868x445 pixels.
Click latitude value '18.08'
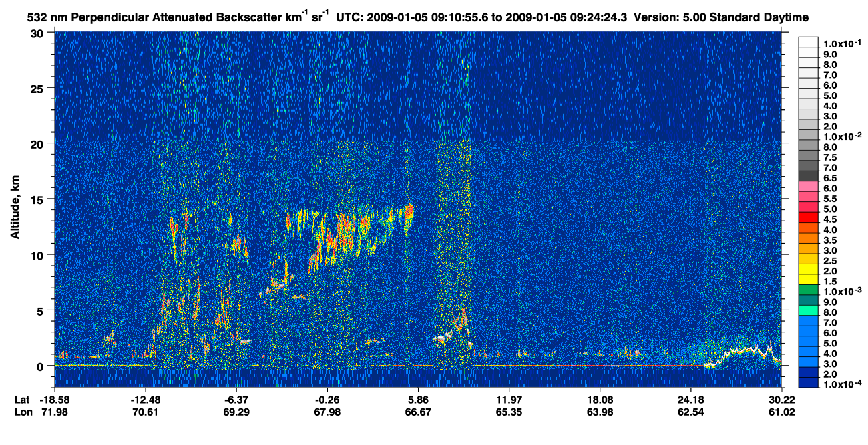(x=600, y=400)
